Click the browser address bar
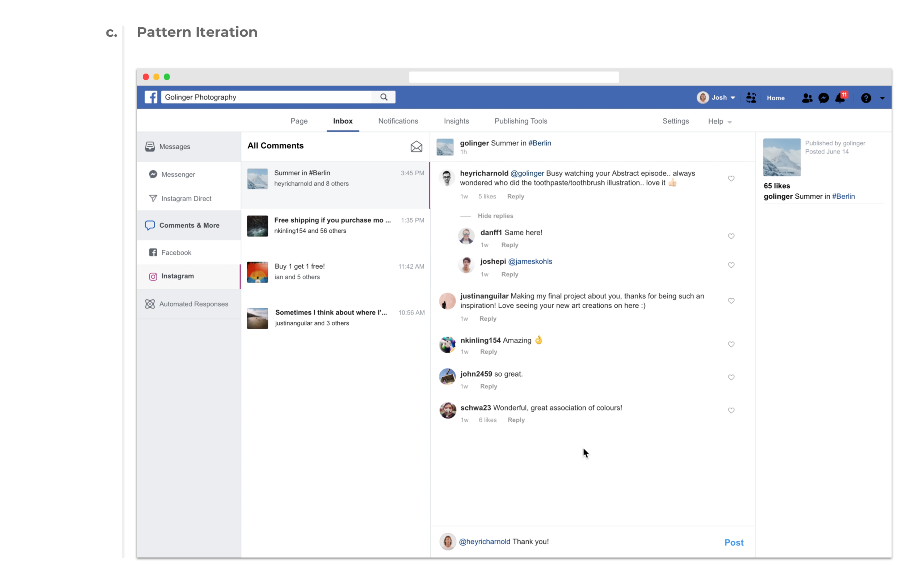Viewport: 902px width, 588px height. [x=513, y=77]
